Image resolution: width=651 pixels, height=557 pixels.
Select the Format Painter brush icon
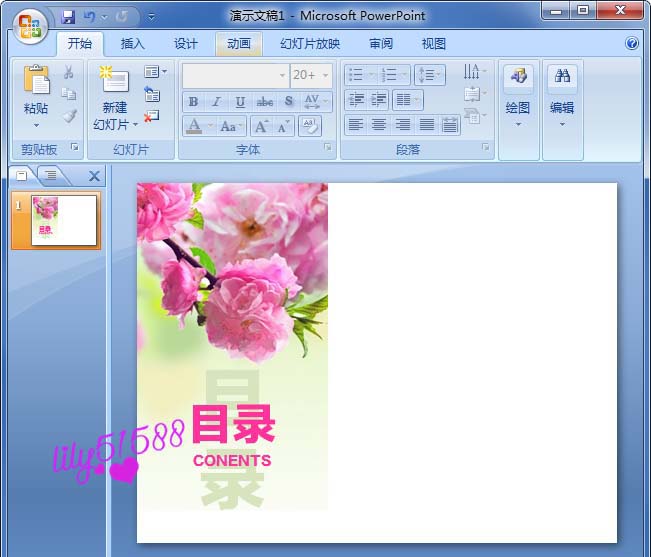click(69, 116)
